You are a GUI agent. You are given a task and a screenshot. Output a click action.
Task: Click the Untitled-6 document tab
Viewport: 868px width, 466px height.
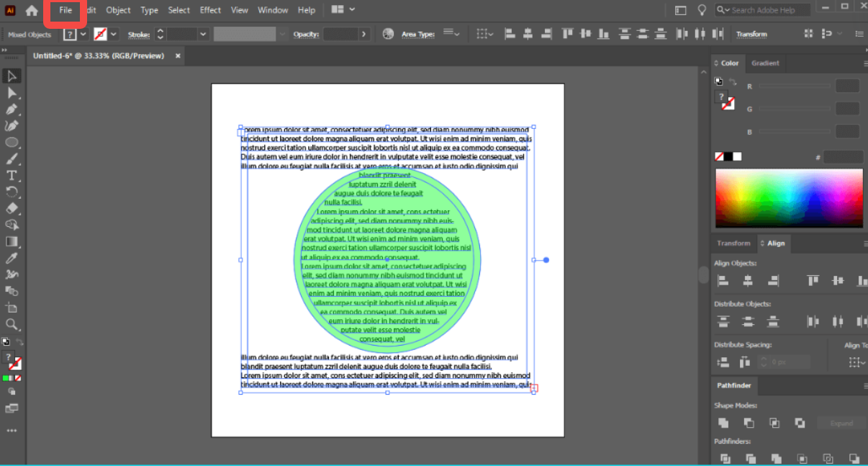(101, 54)
